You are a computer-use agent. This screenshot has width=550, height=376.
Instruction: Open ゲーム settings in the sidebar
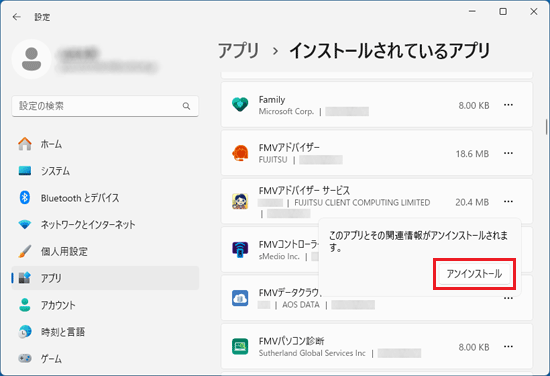click(x=105, y=358)
